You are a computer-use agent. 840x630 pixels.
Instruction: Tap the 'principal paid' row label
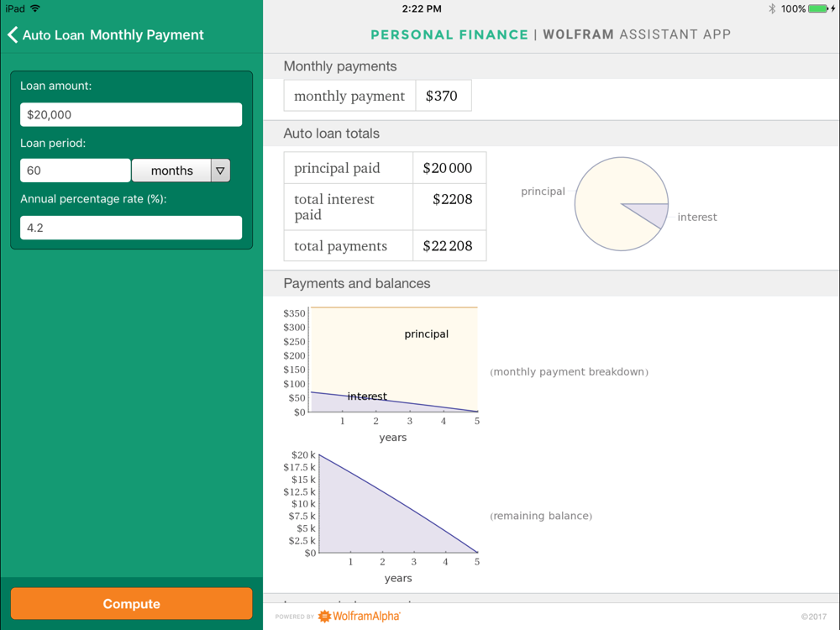click(x=337, y=168)
